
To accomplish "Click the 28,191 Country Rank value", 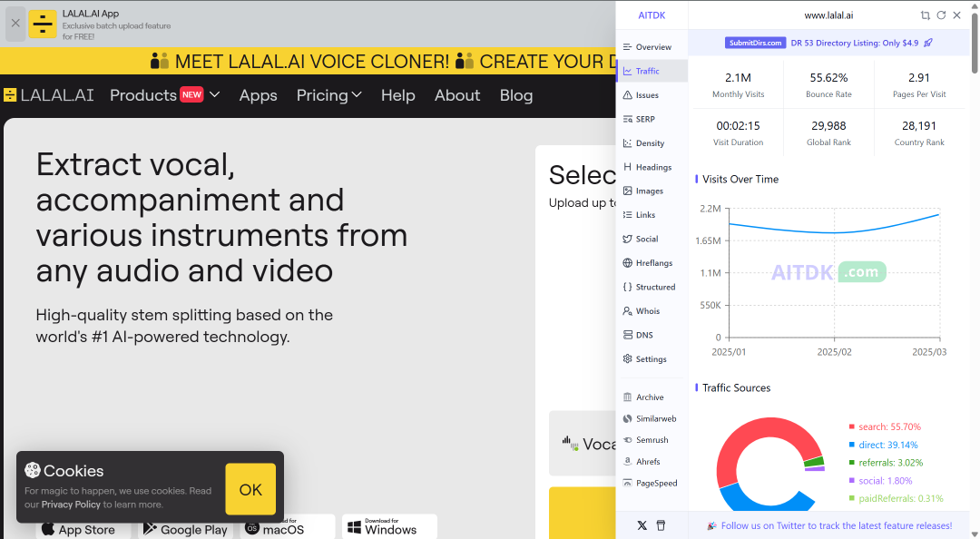I will (x=918, y=126).
